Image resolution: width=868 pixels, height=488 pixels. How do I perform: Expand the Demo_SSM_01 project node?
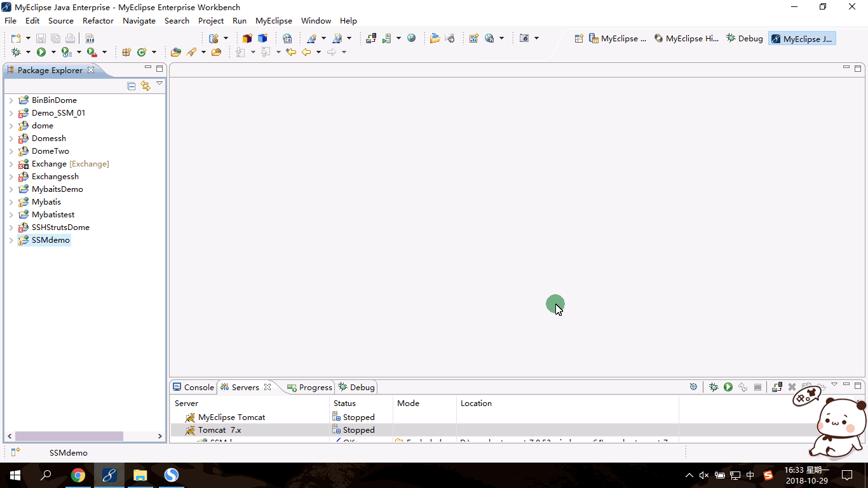[x=11, y=113]
